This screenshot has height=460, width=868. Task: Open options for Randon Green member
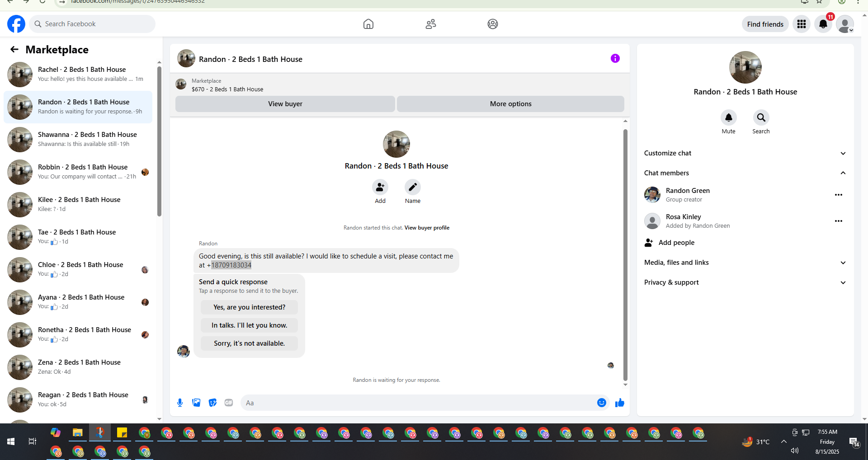click(839, 195)
